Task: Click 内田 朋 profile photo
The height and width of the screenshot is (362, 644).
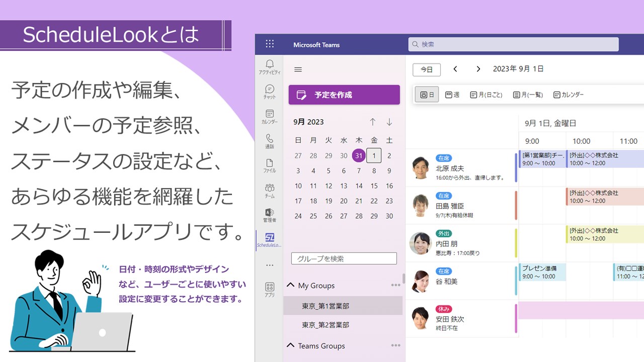Action: point(420,243)
